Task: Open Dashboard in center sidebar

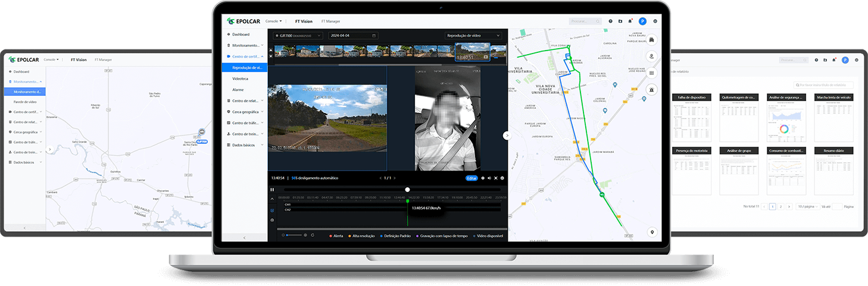Action: 241,34
